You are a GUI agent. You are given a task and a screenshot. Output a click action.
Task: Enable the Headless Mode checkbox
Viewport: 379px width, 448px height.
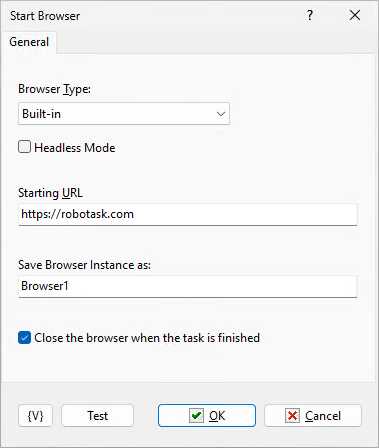click(25, 147)
